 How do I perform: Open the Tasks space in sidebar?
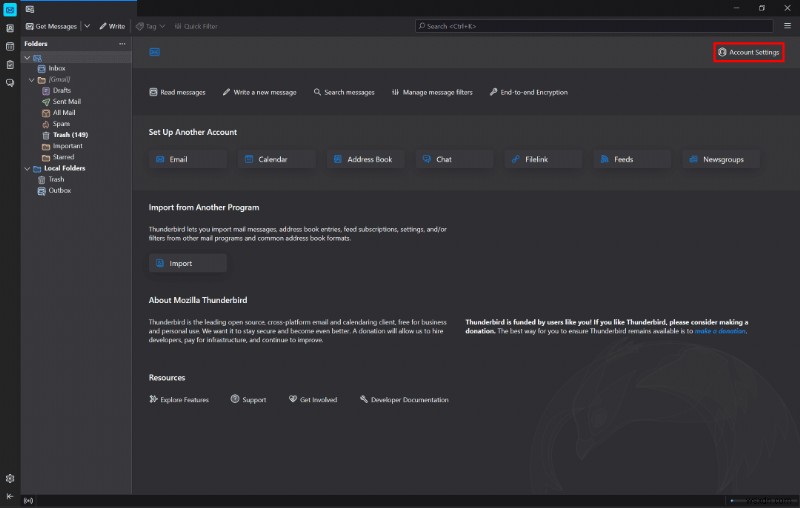pyautogui.click(x=10, y=65)
